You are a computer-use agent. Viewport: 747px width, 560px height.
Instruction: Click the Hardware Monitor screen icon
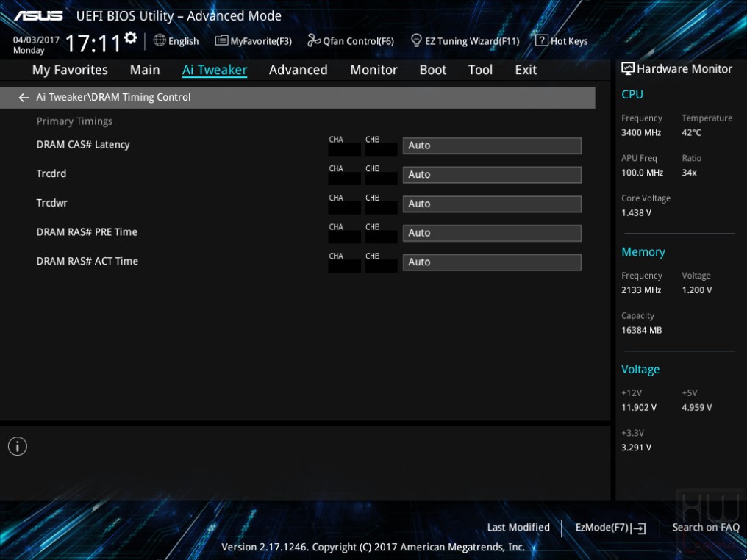coord(628,69)
